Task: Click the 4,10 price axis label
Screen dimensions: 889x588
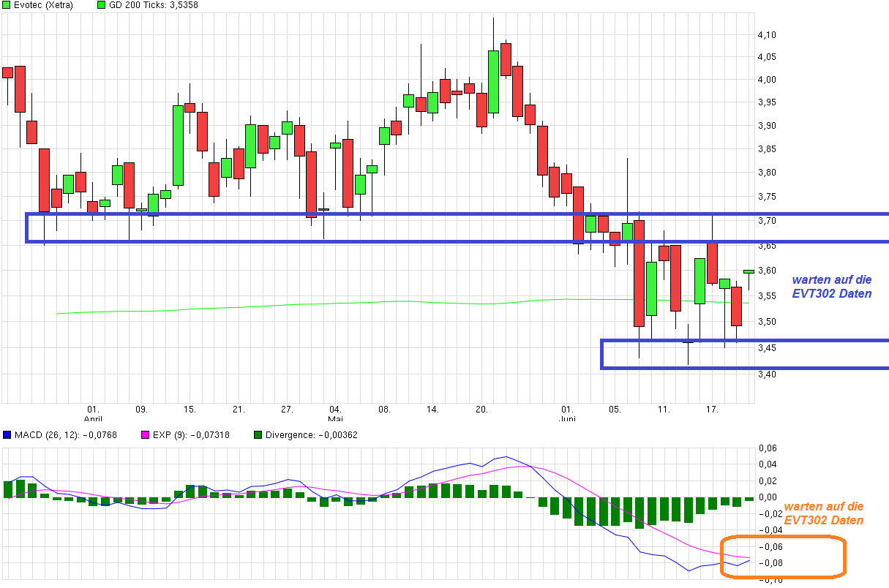Action: pos(766,35)
